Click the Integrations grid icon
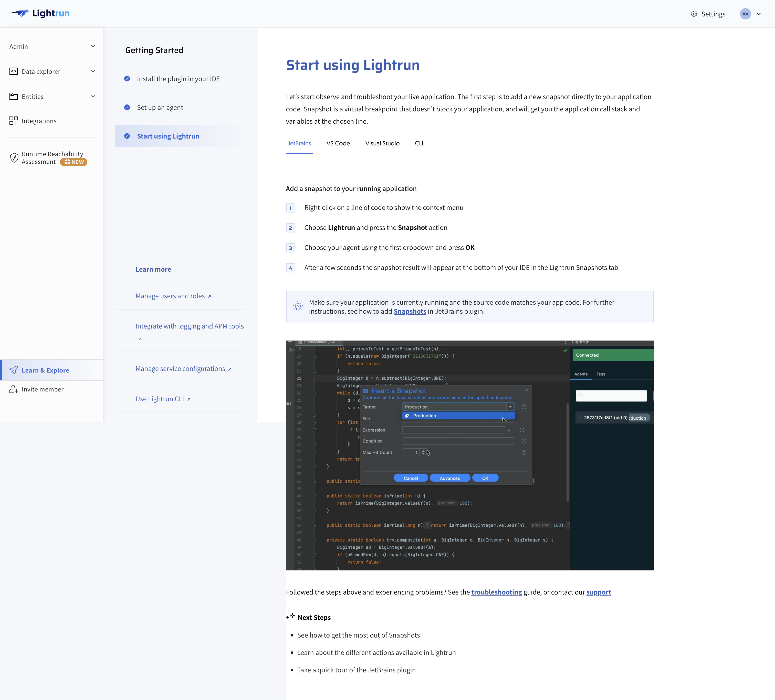Screen dimensions: 775x700 tap(13, 121)
